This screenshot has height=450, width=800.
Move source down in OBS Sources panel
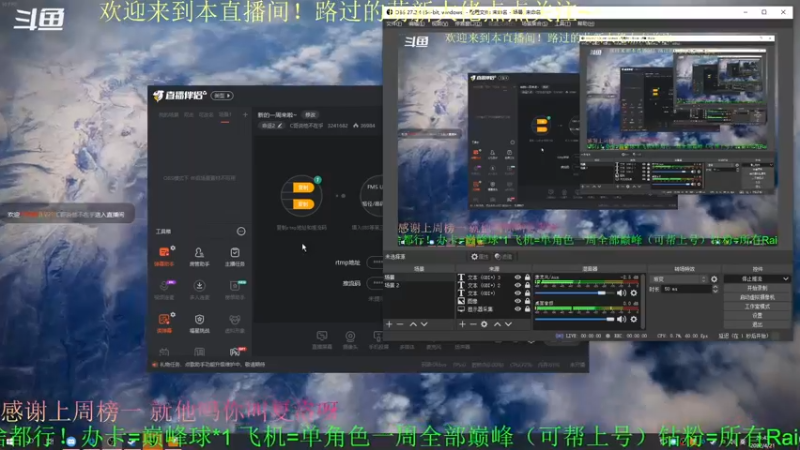[x=508, y=324]
